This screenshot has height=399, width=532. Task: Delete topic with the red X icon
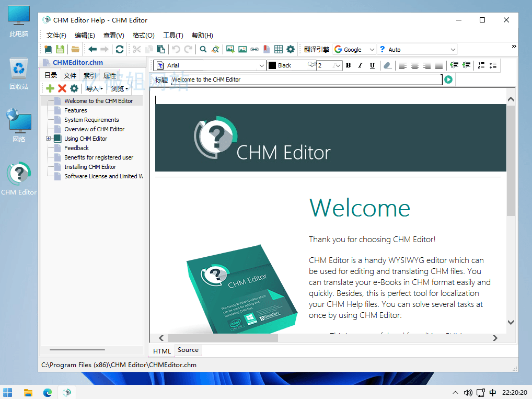tap(62, 88)
